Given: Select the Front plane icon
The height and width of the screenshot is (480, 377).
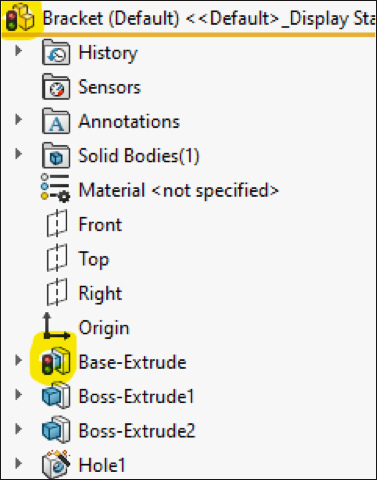Looking at the screenshot, I should [x=57, y=223].
